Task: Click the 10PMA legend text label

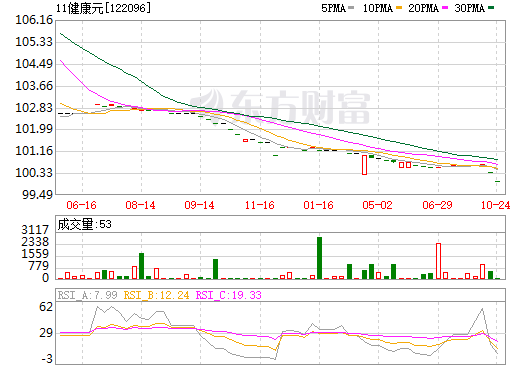Action: pos(378,8)
